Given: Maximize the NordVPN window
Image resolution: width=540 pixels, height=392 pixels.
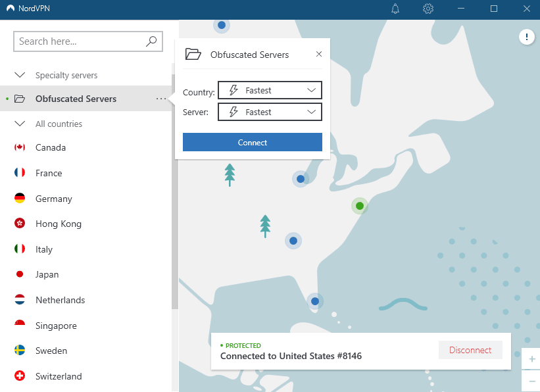Looking at the screenshot, I should (x=494, y=9).
